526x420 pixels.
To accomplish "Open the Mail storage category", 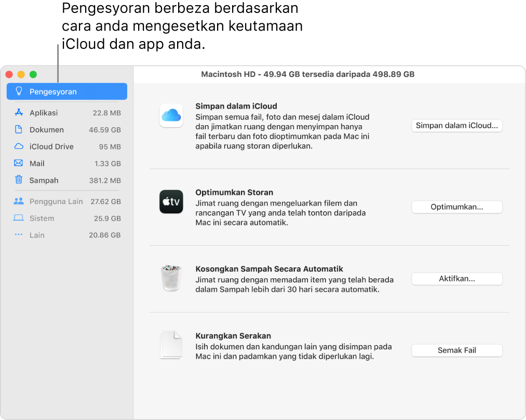I will pyautogui.click(x=67, y=163).
